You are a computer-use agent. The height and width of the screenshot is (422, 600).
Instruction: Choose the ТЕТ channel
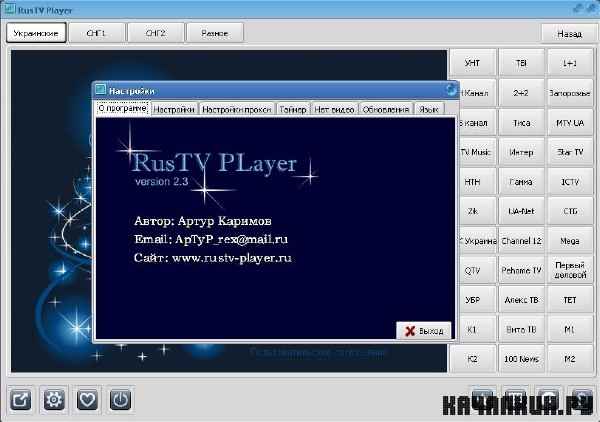click(x=570, y=300)
